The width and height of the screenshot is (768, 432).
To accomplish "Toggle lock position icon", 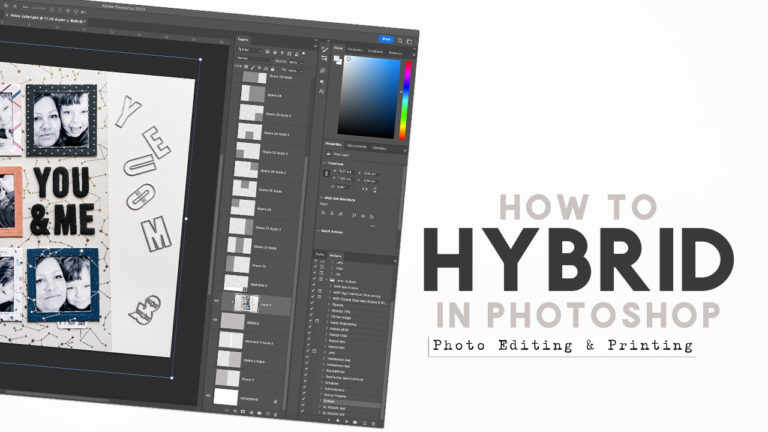I will 259,68.
